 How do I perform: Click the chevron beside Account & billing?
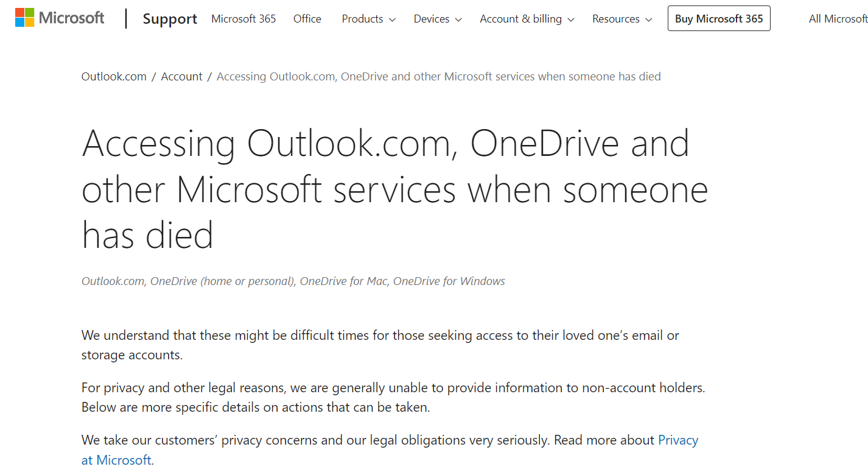click(x=571, y=20)
